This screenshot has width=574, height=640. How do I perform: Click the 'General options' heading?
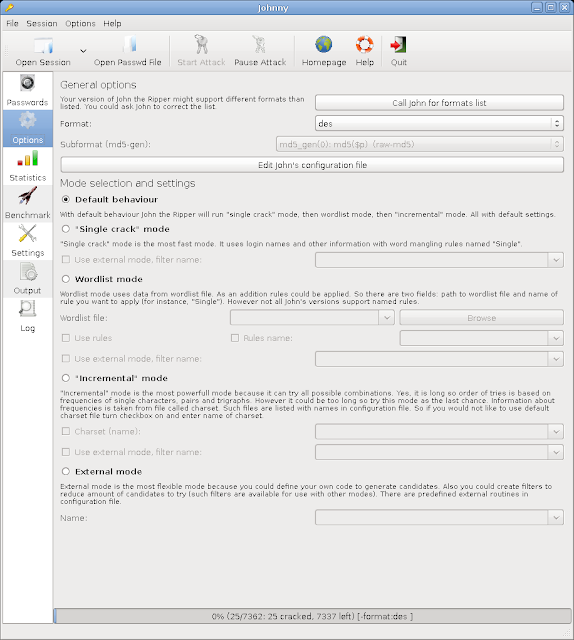click(98, 85)
